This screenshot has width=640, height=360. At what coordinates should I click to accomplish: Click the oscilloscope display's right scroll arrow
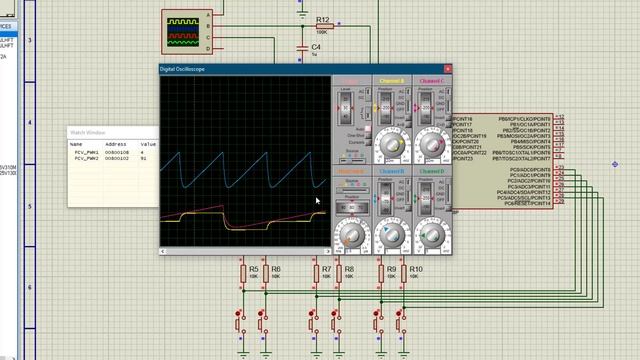point(327,251)
